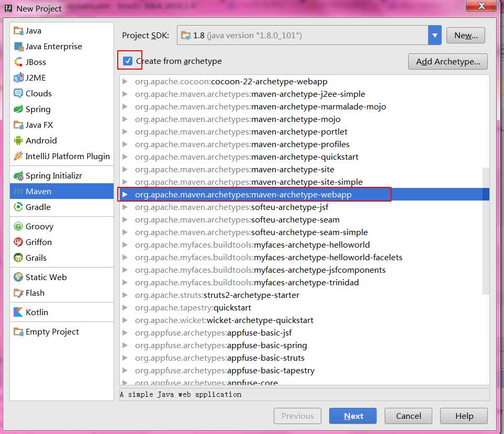Select appfuse-basic-struts row
Screen dimensions: 504x434
coord(305,358)
